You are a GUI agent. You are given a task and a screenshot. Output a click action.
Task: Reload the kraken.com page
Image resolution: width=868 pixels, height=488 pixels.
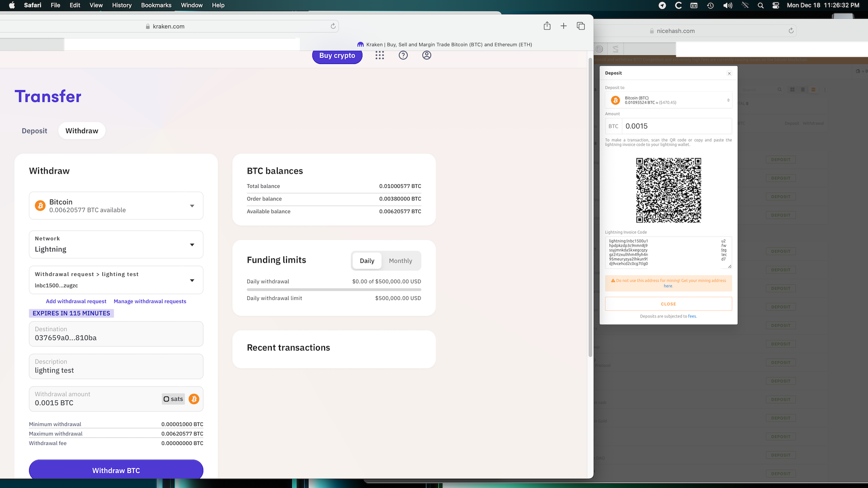pyautogui.click(x=333, y=26)
